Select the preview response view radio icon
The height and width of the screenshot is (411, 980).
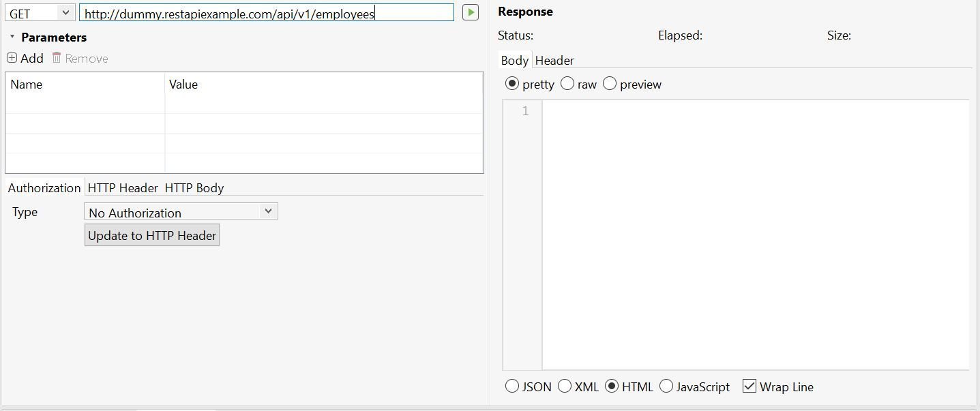tap(608, 83)
